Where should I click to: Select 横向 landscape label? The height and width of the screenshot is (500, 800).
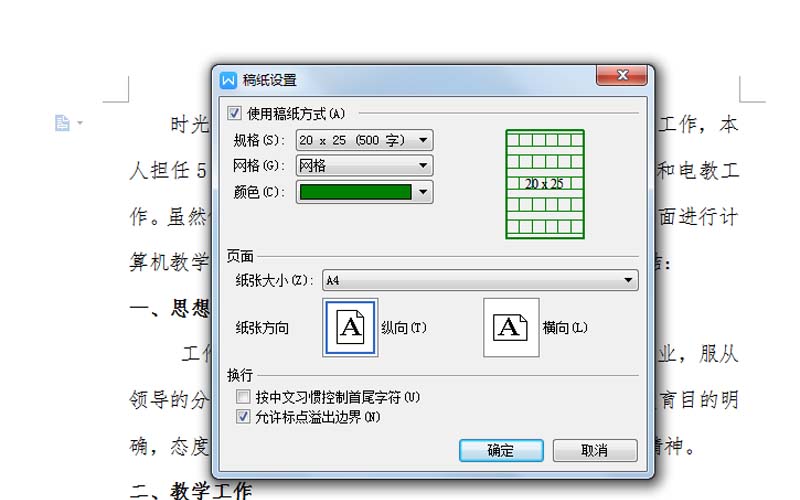[x=565, y=328]
